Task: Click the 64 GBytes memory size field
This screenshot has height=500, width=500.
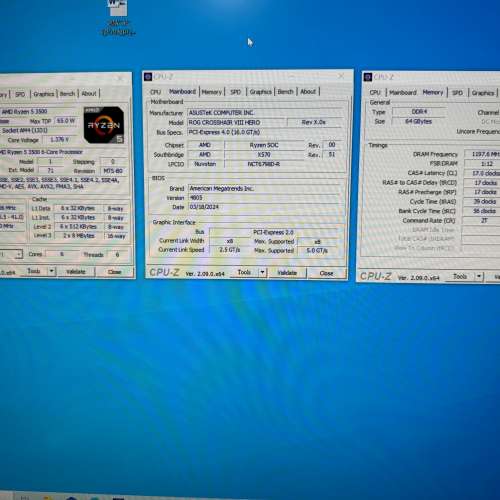Action: (419, 122)
